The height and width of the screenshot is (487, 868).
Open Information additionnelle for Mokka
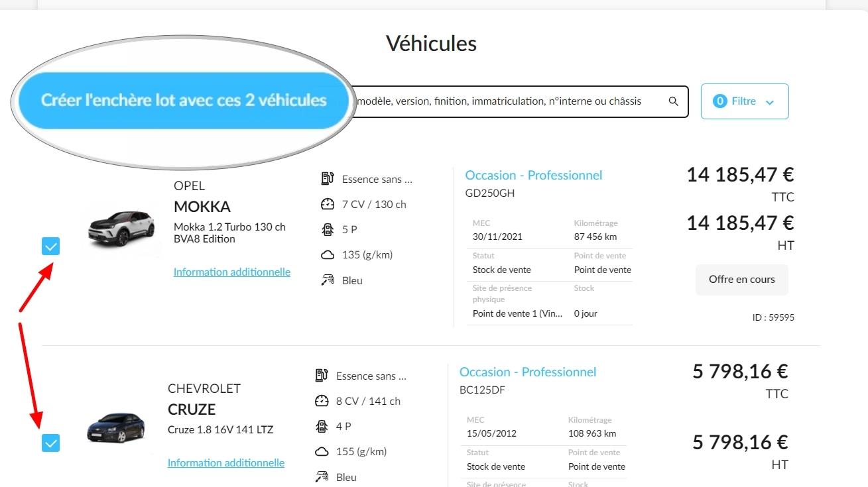[232, 272]
